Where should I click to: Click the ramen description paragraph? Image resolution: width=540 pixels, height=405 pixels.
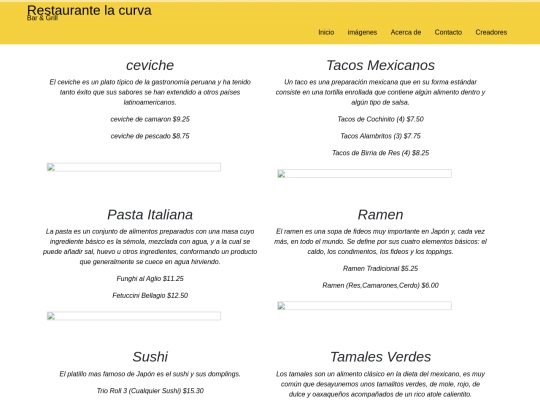tap(380, 241)
